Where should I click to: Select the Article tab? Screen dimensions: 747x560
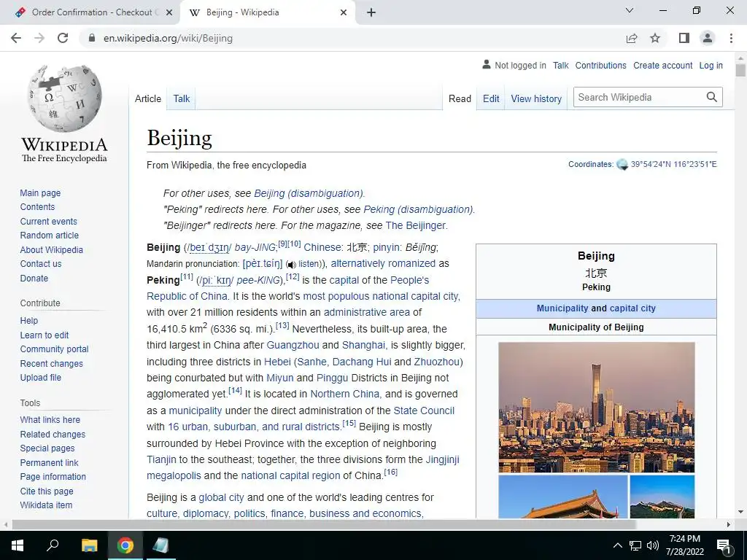[x=147, y=98]
